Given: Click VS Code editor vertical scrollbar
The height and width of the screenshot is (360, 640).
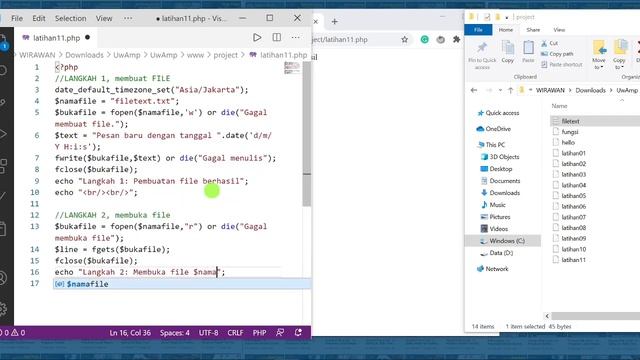Looking at the screenshot, I should (x=307, y=135).
